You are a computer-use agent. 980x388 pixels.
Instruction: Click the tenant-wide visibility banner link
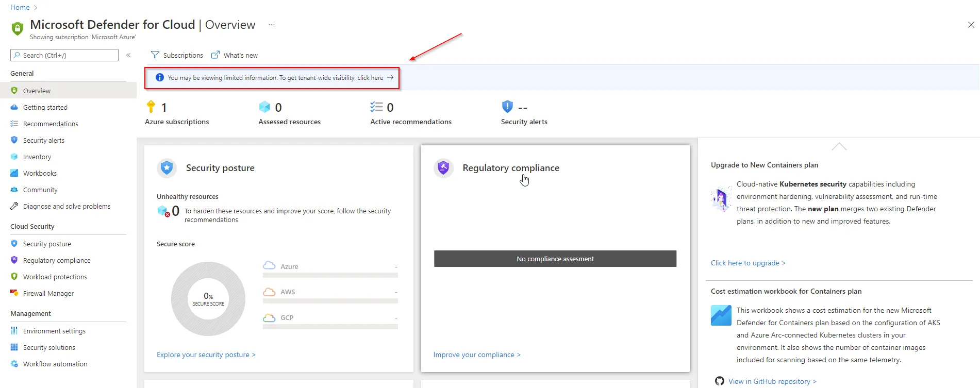276,78
